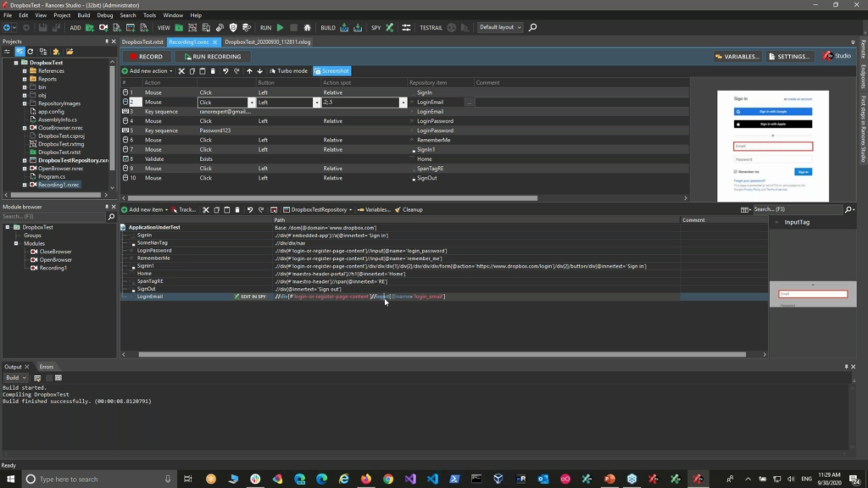
Task: Delete repository item with trash icon
Action: point(237,210)
